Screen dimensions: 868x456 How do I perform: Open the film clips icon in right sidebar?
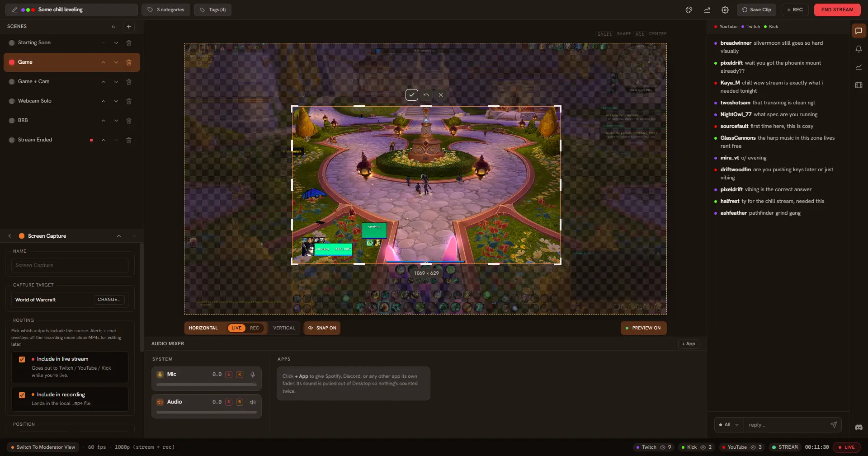[859, 85]
